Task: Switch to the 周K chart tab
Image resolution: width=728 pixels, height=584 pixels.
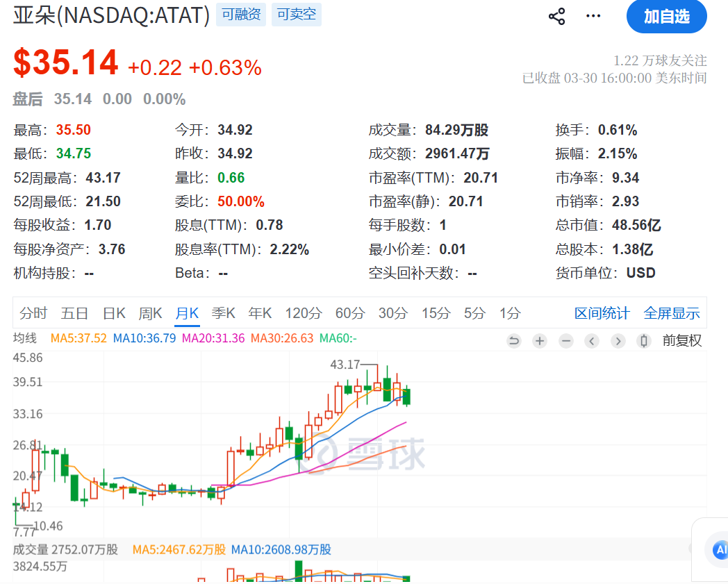Action: pos(151,313)
